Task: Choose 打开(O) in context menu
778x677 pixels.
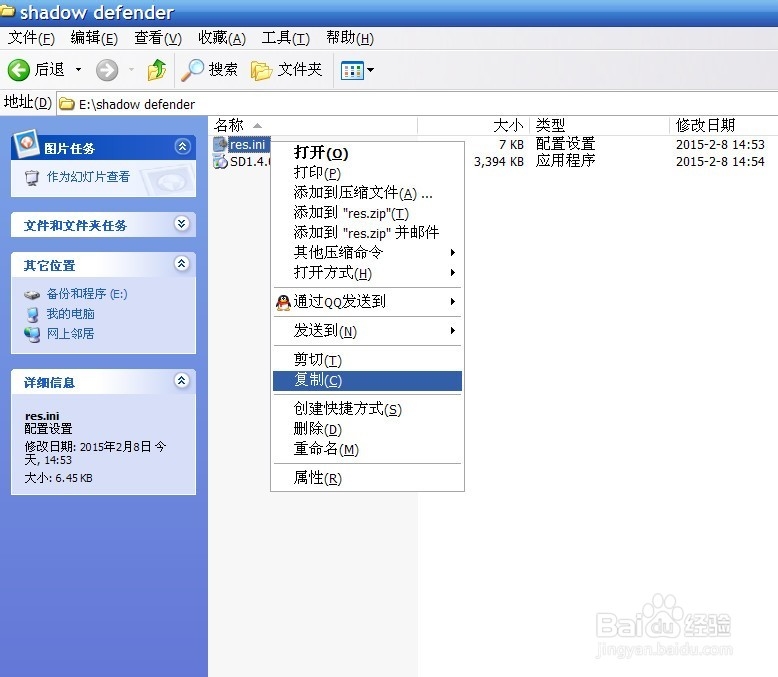Action: (367, 152)
